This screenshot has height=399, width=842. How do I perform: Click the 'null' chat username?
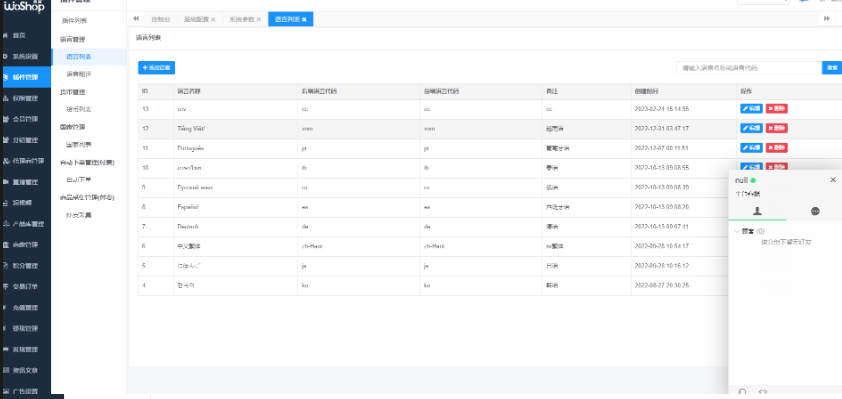coord(741,180)
